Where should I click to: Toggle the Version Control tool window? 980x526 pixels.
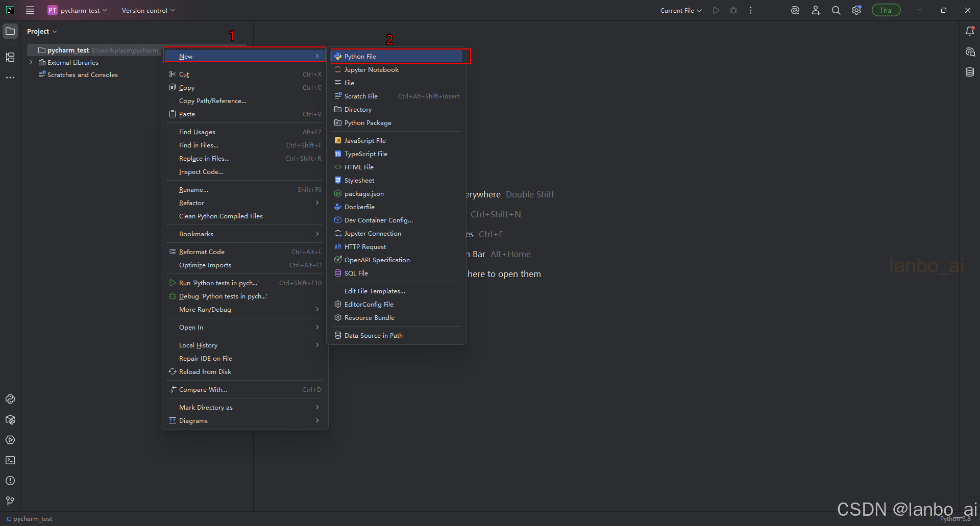(10, 500)
